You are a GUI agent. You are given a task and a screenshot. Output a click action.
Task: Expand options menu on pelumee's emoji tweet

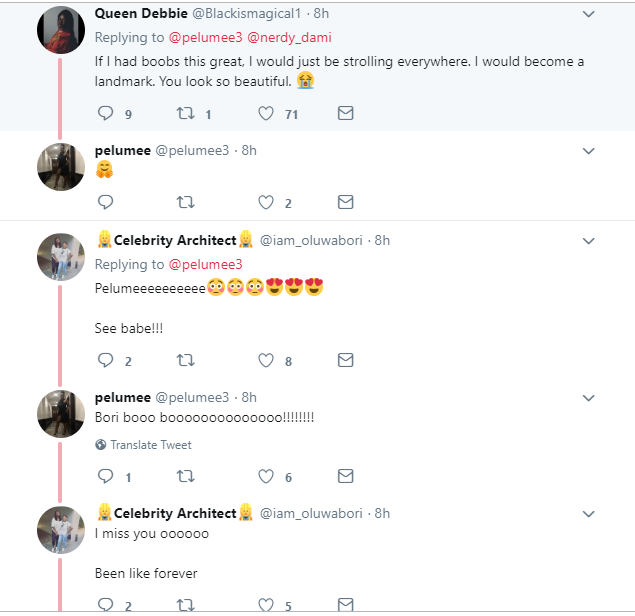588,151
